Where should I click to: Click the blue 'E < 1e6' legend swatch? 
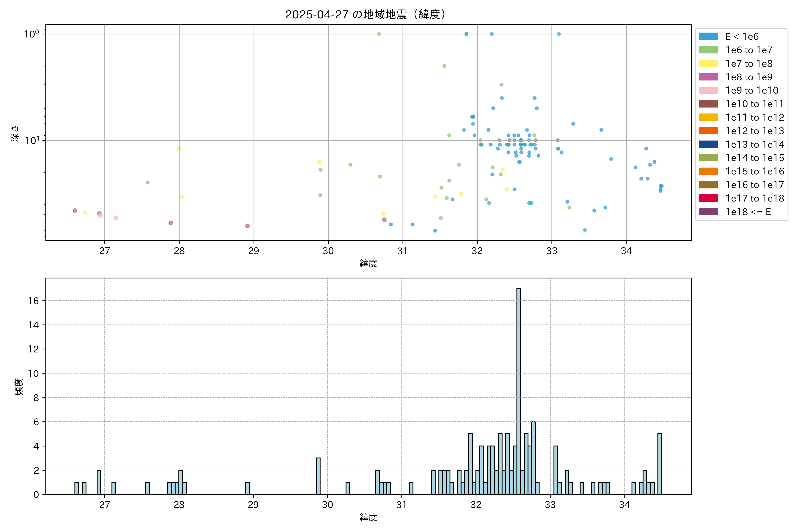(x=708, y=36)
